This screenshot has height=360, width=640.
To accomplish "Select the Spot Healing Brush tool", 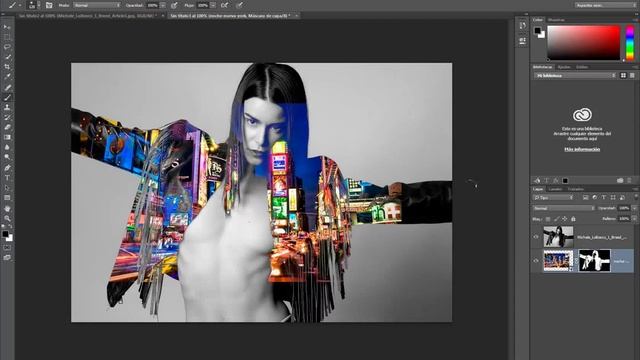I will [7, 87].
